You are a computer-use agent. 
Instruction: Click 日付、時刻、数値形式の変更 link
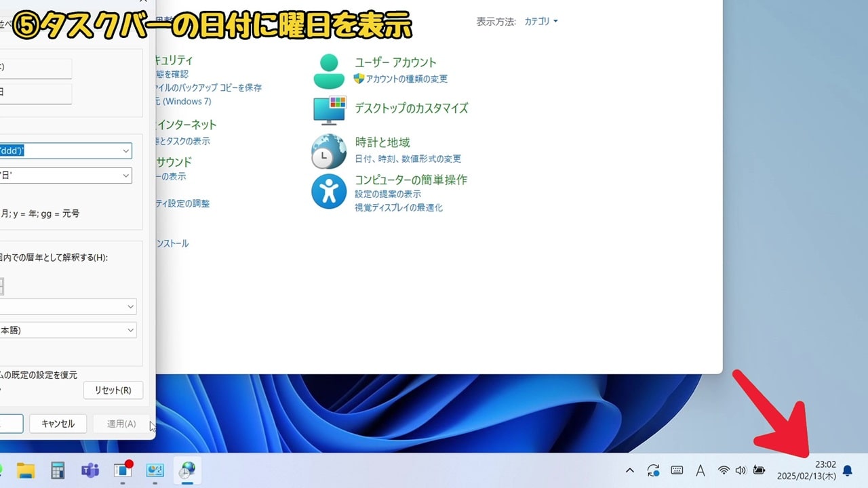pyautogui.click(x=408, y=159)
